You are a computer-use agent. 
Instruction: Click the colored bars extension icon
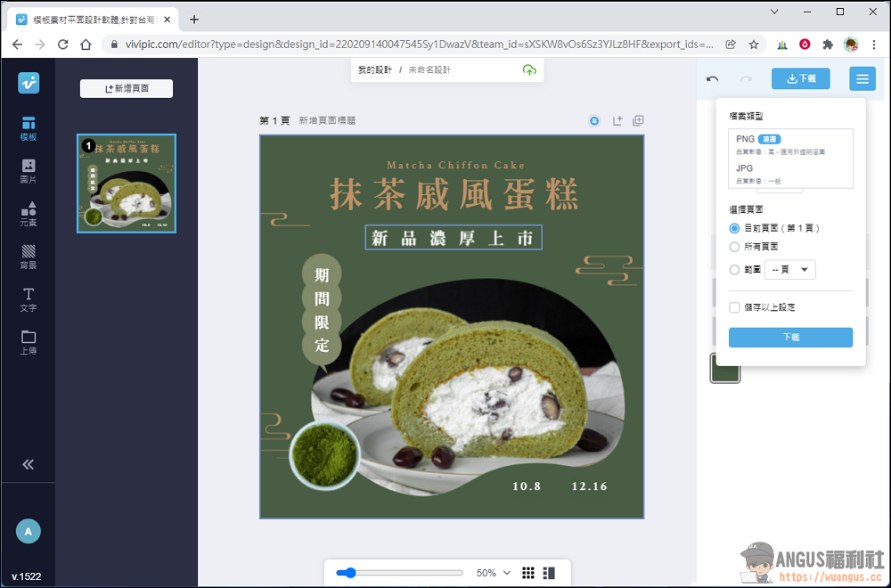coord(782,45)
